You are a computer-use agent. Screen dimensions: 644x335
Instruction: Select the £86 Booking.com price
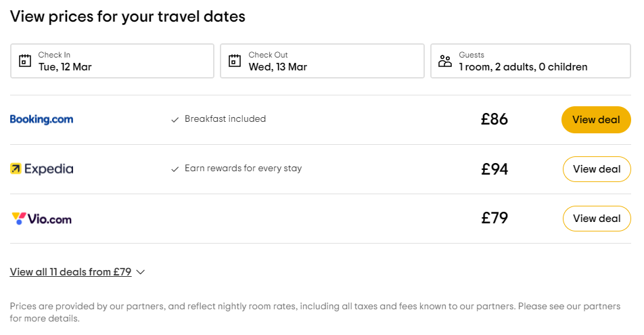[x=495, y=120]
